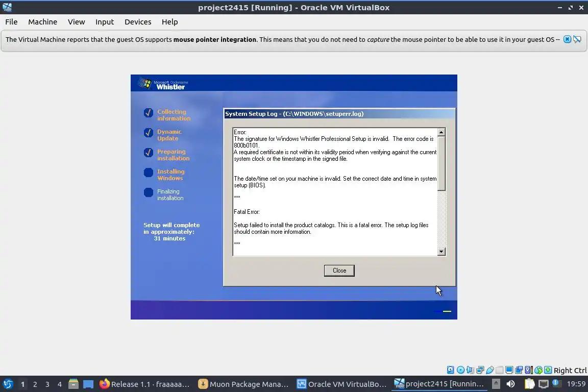The width and height of the screenshot is (588, 392).
Task: Click the Whistler logo in setup header
Action: (x=163, y=84)
